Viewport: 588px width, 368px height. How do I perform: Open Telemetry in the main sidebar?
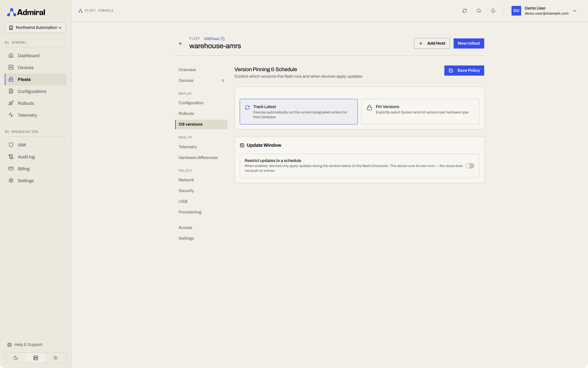[x=36, y=115]
